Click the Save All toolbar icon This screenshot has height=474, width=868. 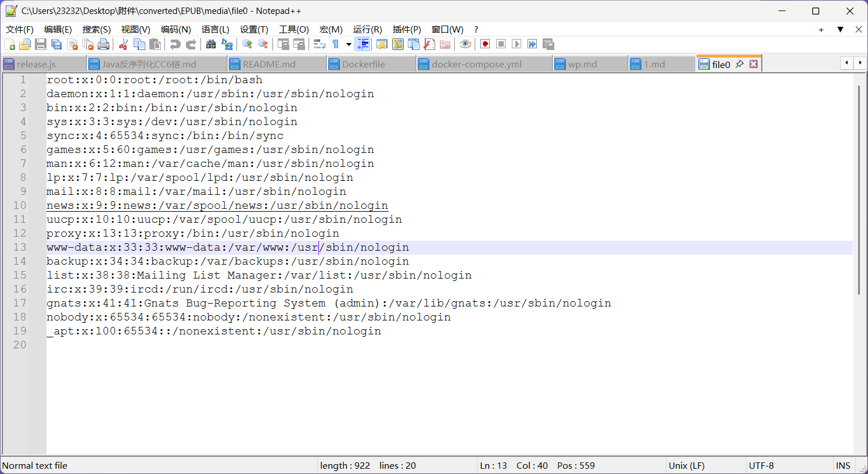pos(56,44)
